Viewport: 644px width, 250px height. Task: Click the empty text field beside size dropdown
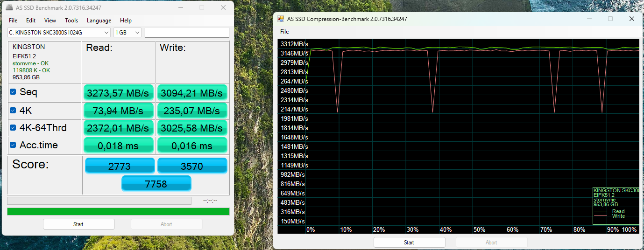(187, 33)
